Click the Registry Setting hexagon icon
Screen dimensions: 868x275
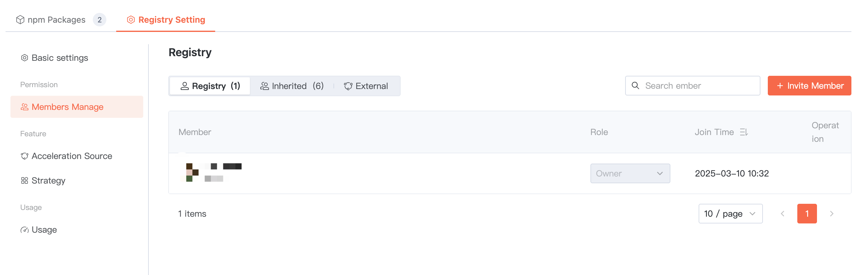(131, 20)
